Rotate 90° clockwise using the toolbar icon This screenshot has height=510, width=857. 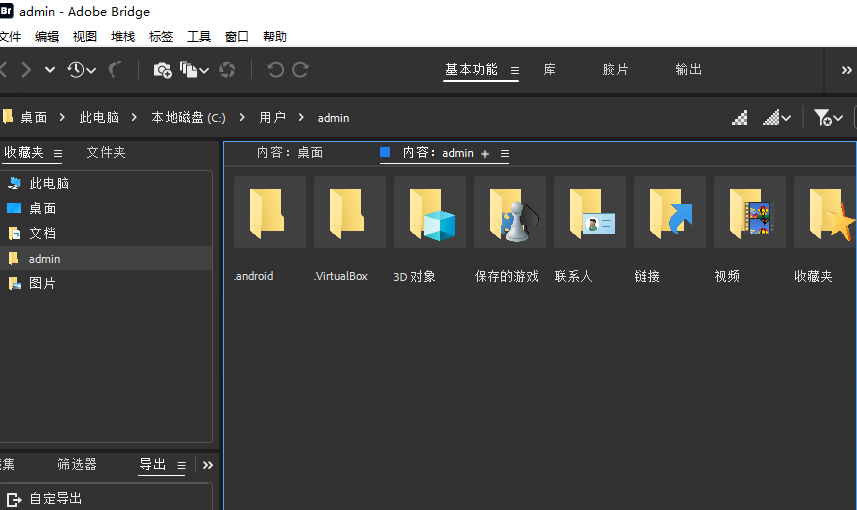[300, 70]
